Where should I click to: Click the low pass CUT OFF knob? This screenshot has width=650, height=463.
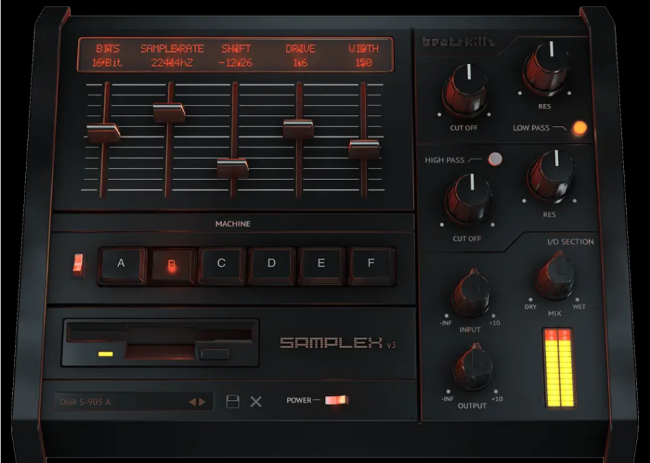[465, 90]
